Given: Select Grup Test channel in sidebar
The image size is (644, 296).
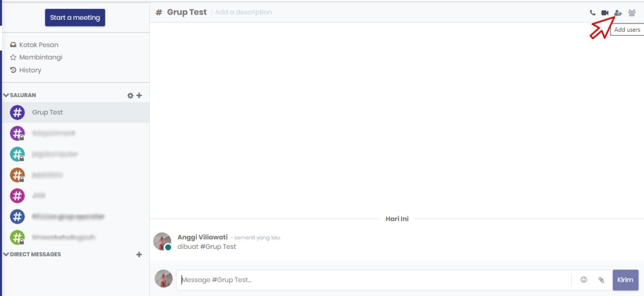Looking at the screenshot, I should coord(75,112).
